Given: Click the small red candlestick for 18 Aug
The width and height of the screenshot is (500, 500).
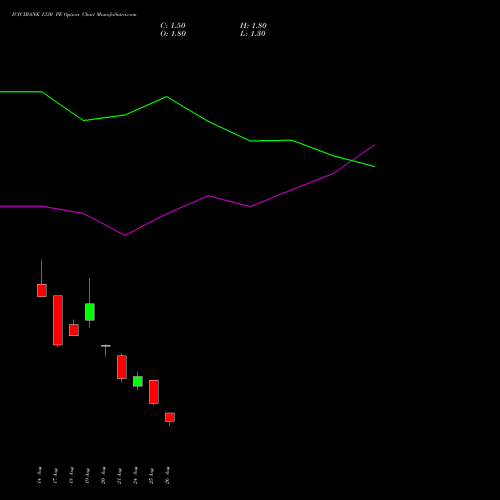Looking at the screenshot, I should click(74, 330).
